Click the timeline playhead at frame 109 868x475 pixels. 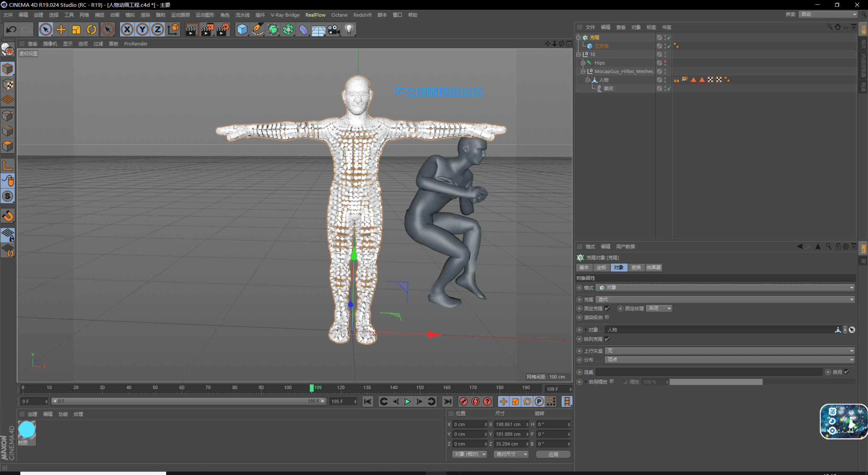coord(312,388)
